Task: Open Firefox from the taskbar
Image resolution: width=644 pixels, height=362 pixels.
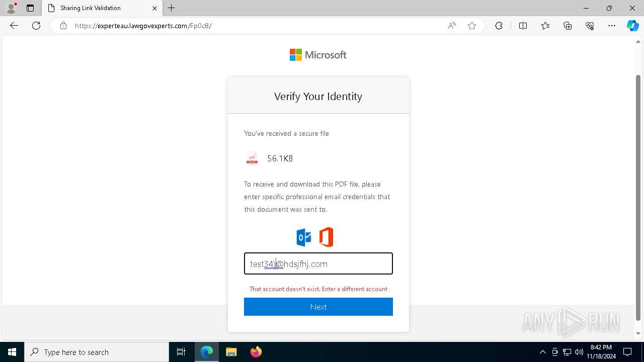Action: click(256, 352)
